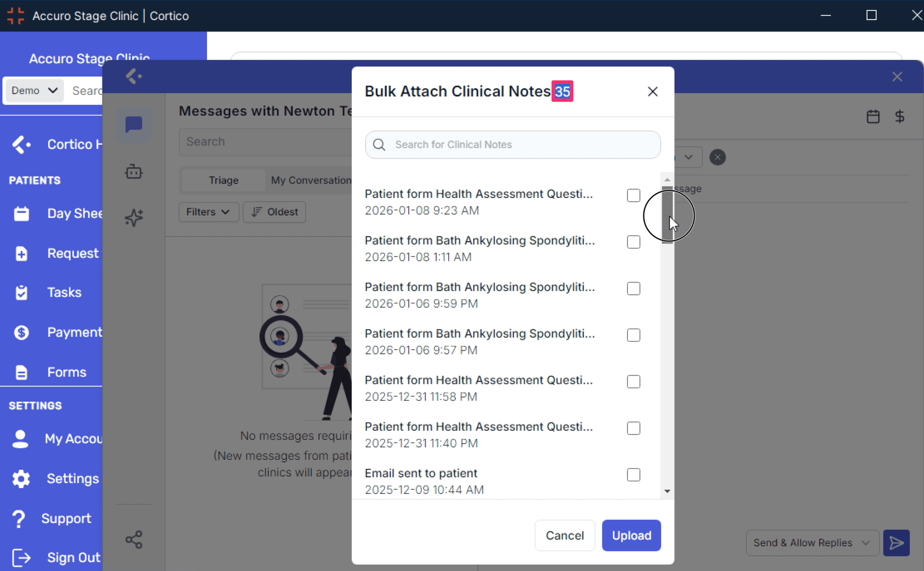Expand the Filters dropdown

coord(208,212)
